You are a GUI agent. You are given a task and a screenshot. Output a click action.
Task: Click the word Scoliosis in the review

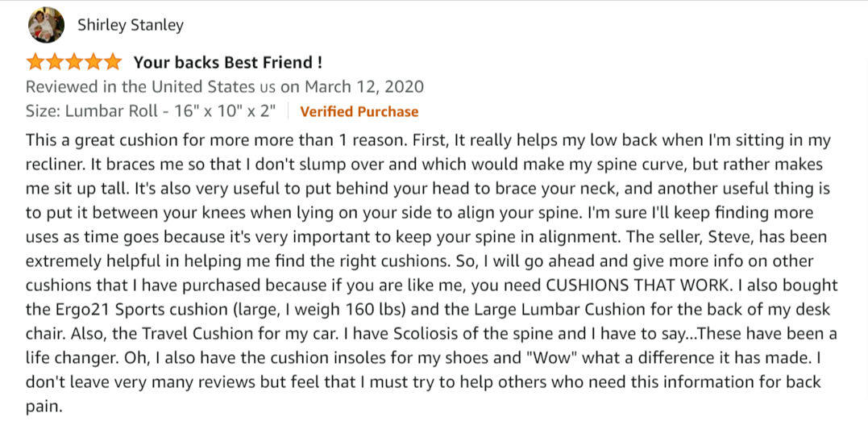(427, 334)
